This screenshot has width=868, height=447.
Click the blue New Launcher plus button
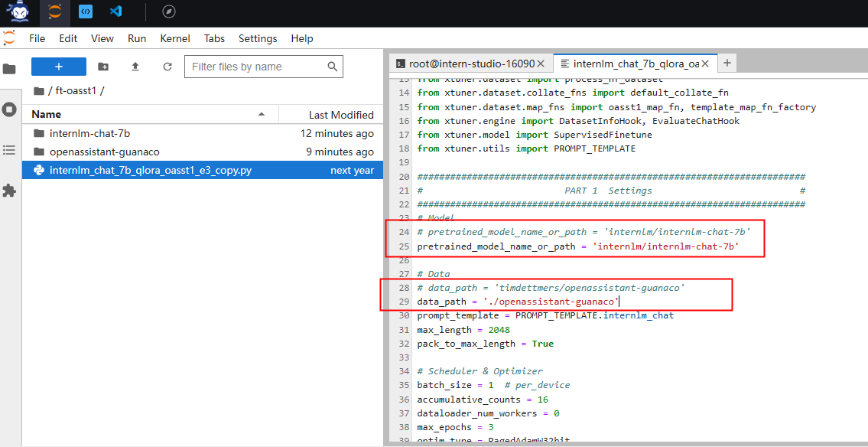pyautogui.click(x=59, y=67)
